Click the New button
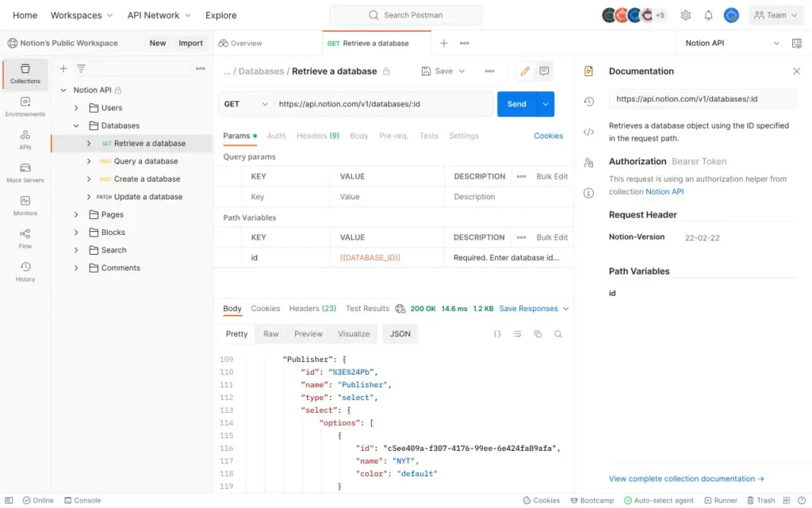Screen dimensions: 812x508 (x=158, y=43)
